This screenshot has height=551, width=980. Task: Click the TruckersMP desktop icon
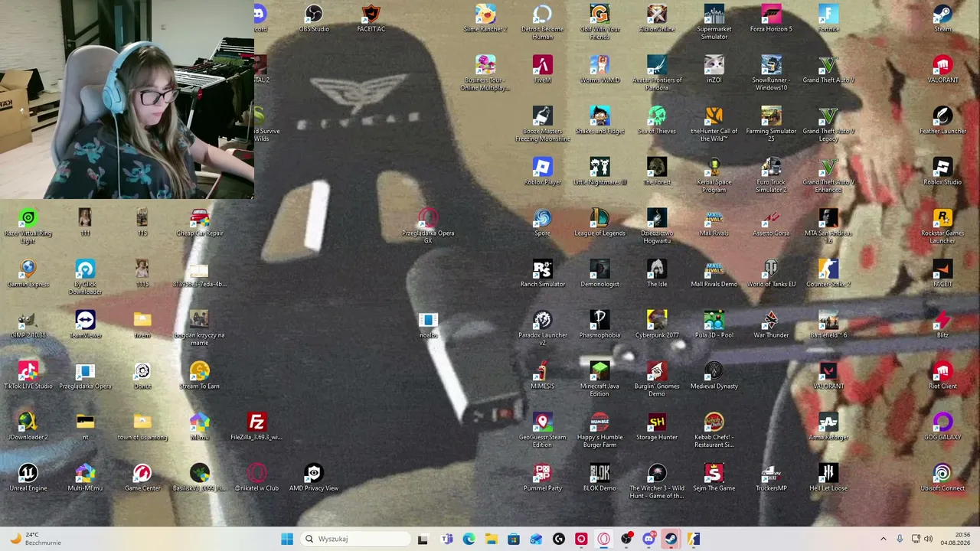(x=771, y=478)
